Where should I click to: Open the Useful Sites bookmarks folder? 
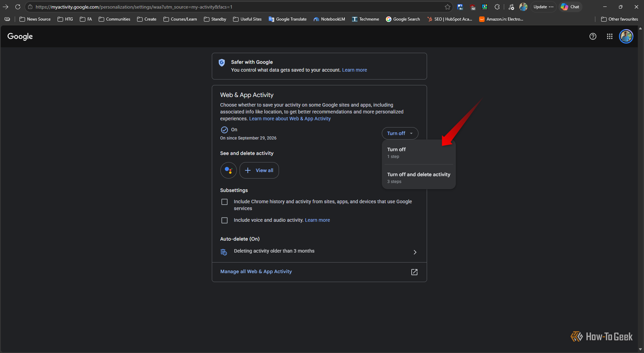click(247, 19)
